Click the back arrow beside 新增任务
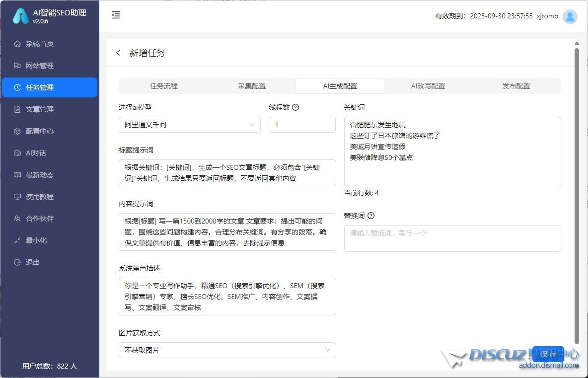 click(118, 53)
